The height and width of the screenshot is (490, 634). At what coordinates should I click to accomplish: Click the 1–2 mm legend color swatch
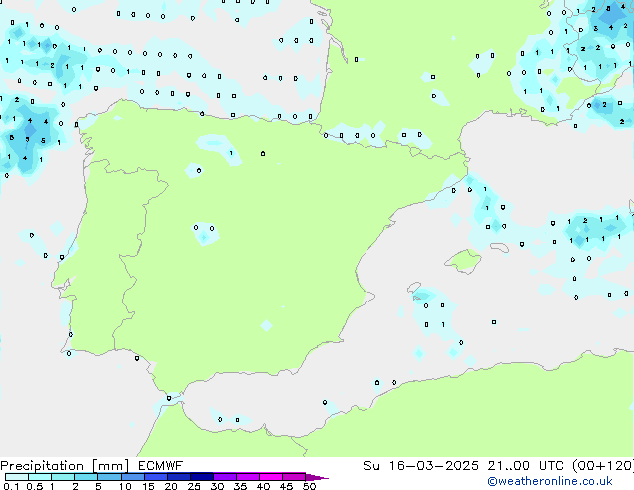coord(63,477)
